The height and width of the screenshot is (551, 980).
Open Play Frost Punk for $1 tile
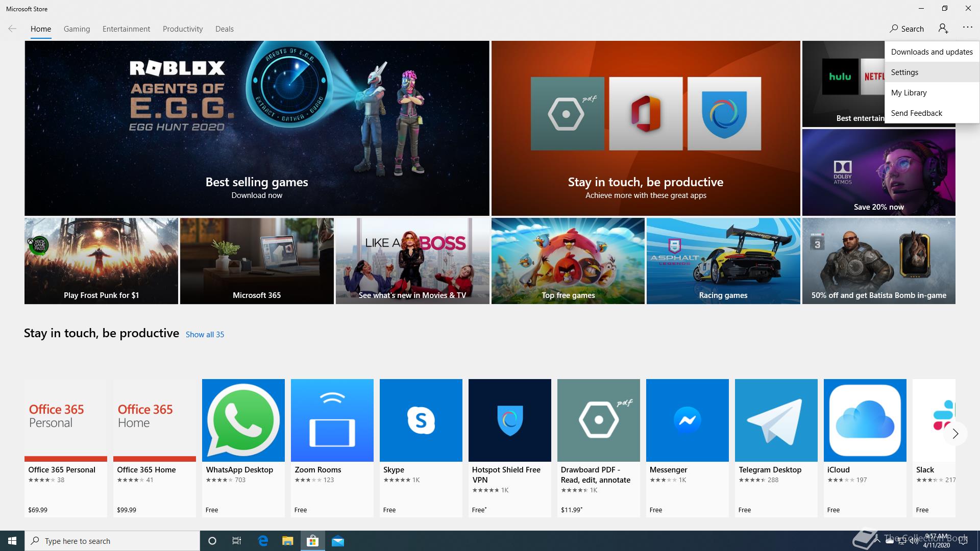tap(101, 261)
